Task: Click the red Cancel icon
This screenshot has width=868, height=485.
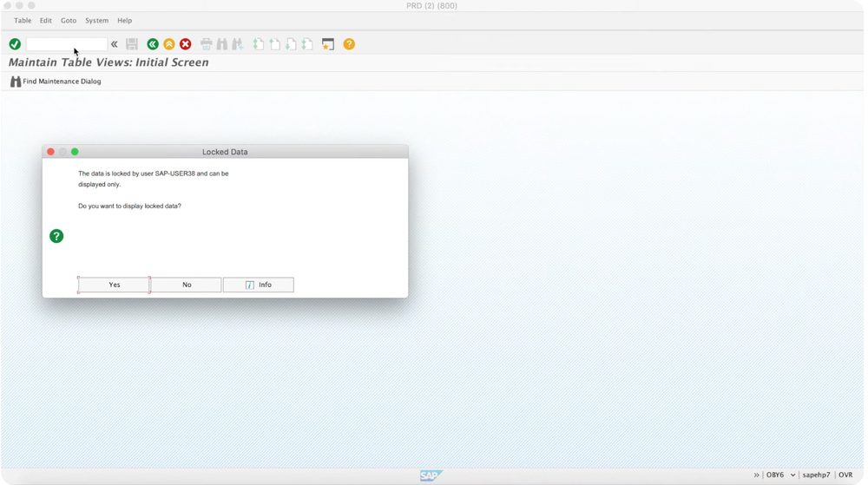Action: pos(186,44)
